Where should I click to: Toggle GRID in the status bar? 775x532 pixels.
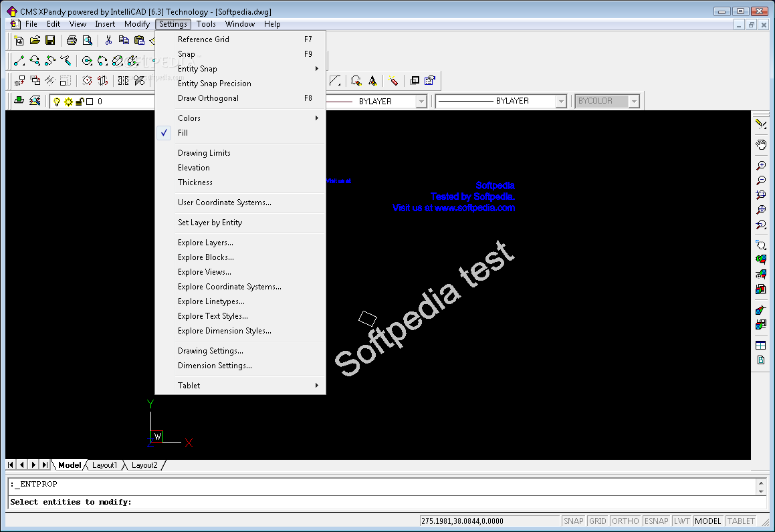tap(598, 521)
